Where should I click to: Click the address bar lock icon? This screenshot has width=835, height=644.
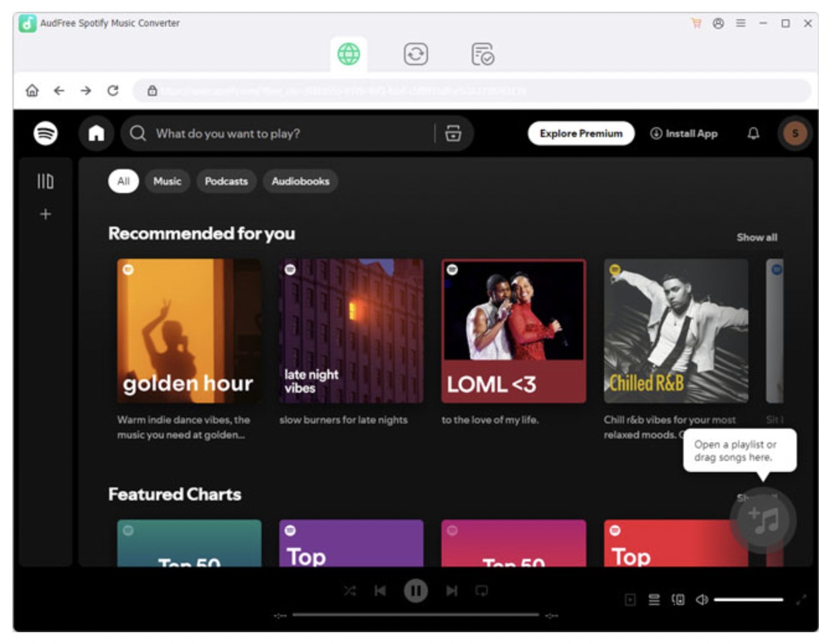pyautogui.click(x=152, y=91)
